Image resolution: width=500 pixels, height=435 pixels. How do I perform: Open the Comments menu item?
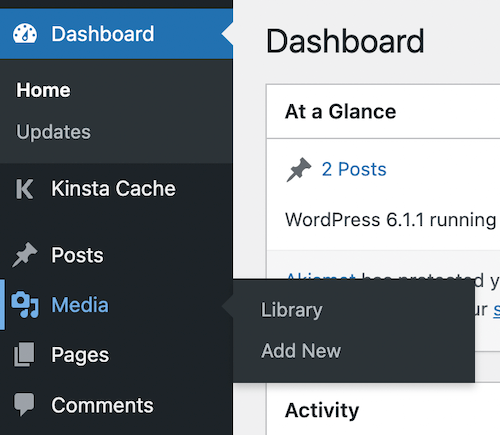[116, 405]
